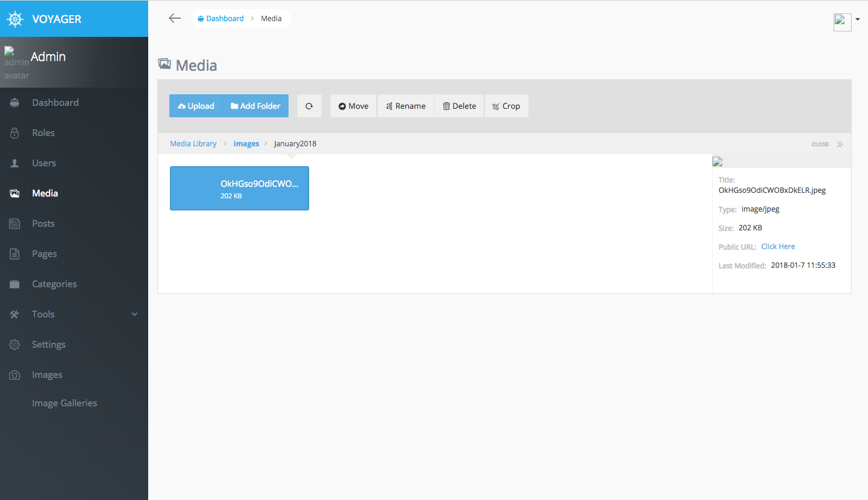Open the Upload button with cloud icon
The image size is (868, 500).
195,106
